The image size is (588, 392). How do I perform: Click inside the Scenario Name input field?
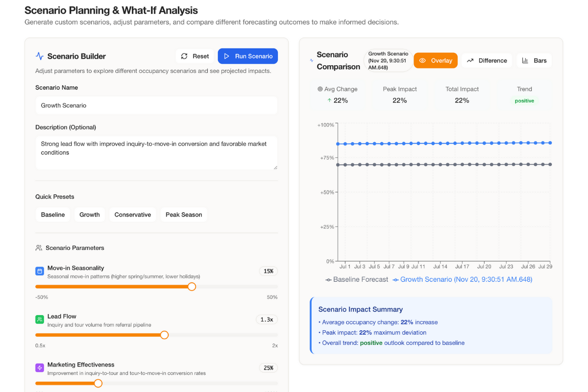coord(156,105)
